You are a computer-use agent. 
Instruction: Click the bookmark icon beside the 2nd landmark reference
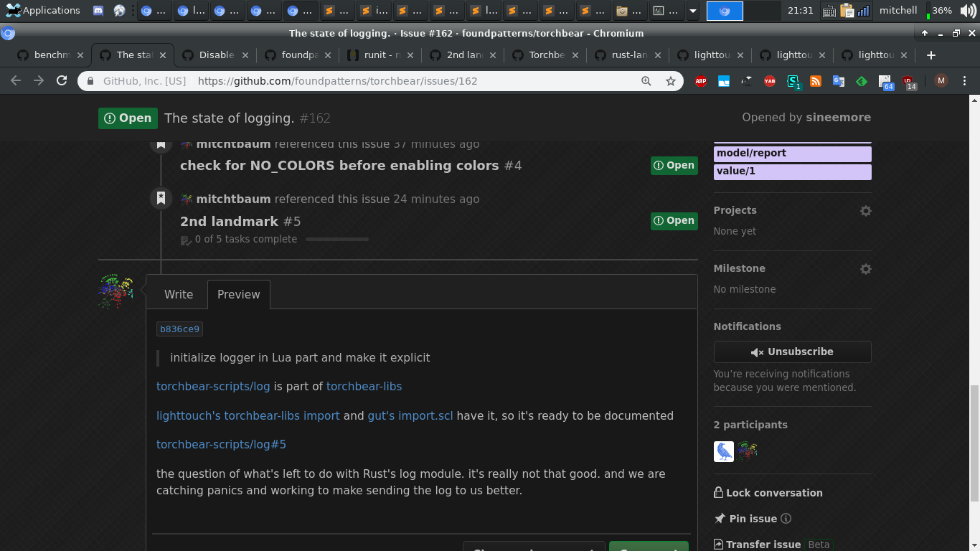(161, 197)
